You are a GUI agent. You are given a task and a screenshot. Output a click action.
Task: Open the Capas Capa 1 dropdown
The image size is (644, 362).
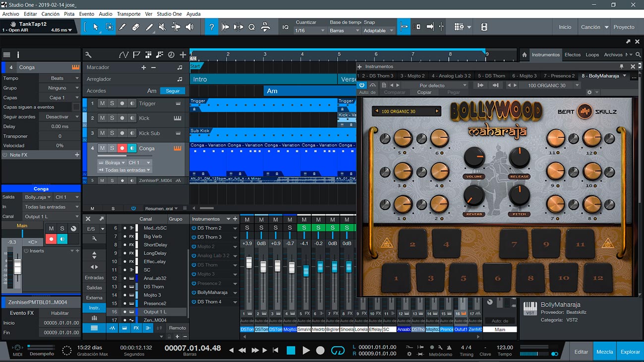60,98
